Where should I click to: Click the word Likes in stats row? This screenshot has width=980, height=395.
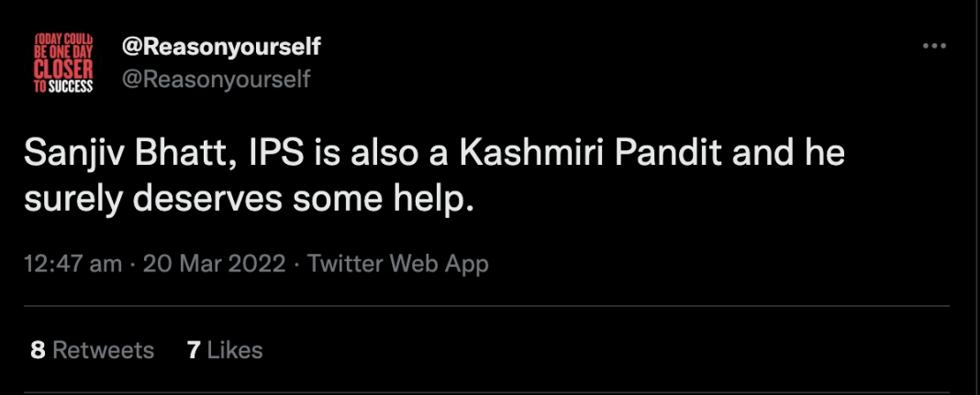point(235,349)
